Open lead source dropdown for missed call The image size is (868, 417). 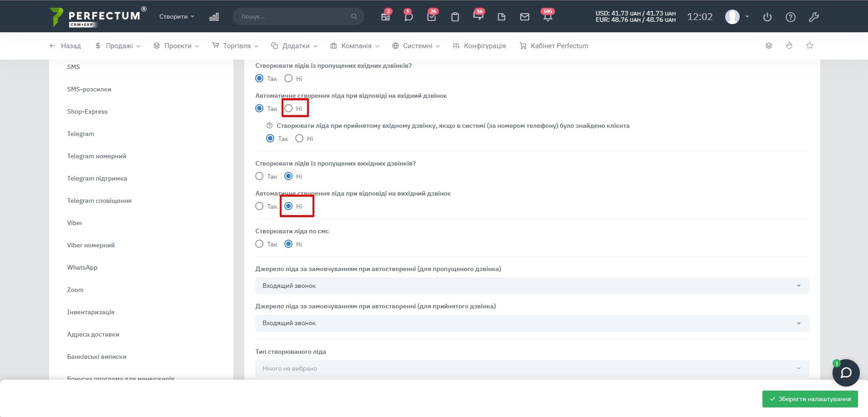(x=532, y=286)
